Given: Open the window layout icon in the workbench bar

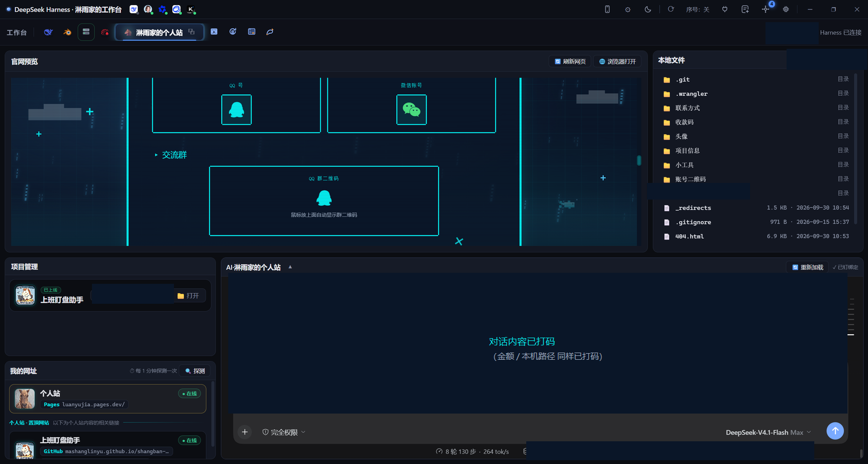Looking at the screenshot, I should 251,32.
